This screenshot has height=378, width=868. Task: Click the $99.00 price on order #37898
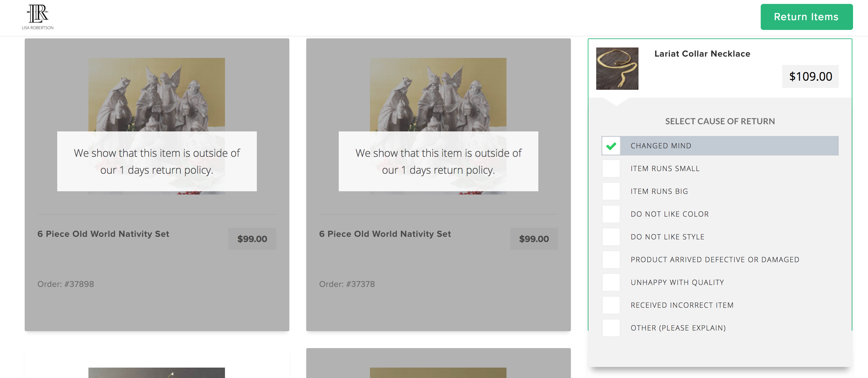[252, 239]
